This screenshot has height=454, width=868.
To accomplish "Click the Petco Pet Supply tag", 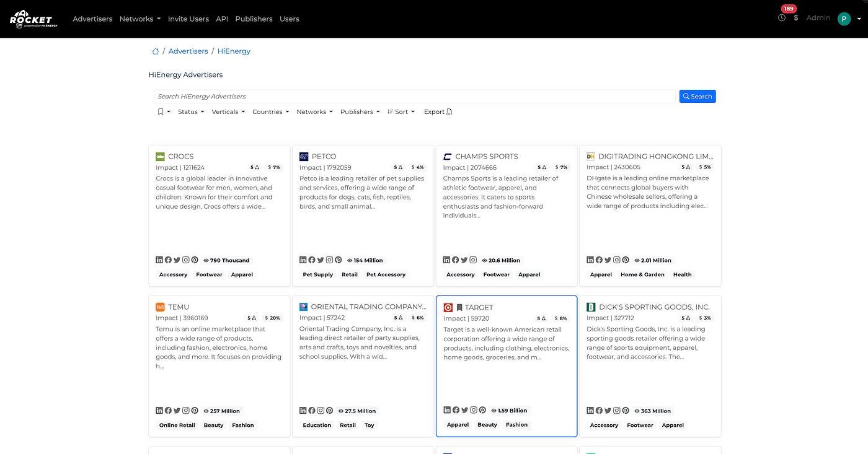I will (318, 274).
